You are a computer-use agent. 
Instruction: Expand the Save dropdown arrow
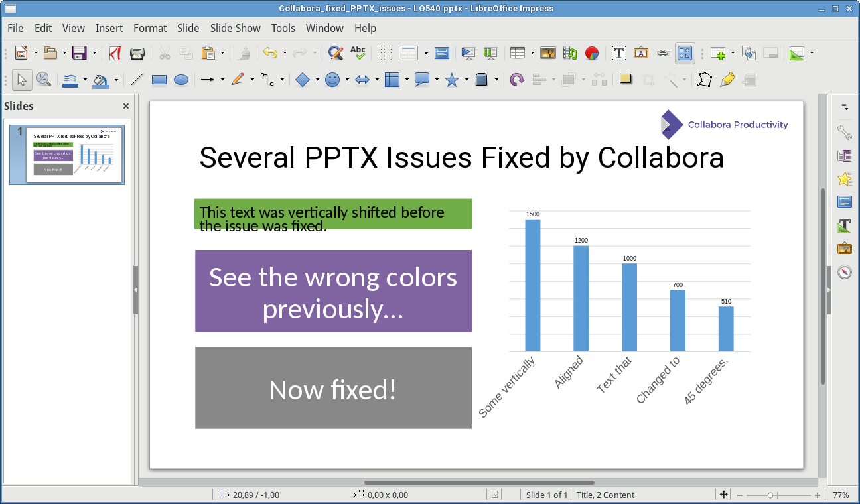(x=94, y=53)
